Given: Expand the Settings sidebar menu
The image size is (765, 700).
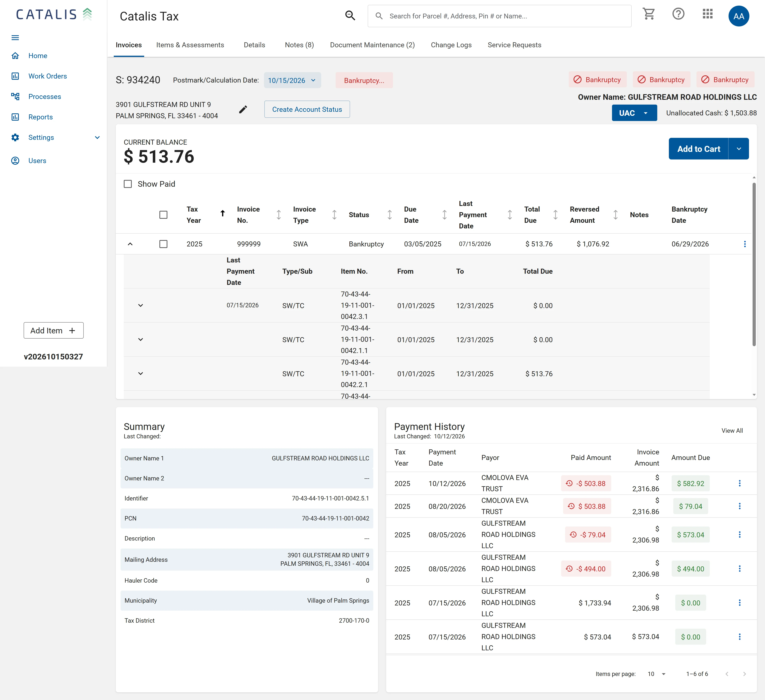Looking at the screenshot, I should (97, 137).
